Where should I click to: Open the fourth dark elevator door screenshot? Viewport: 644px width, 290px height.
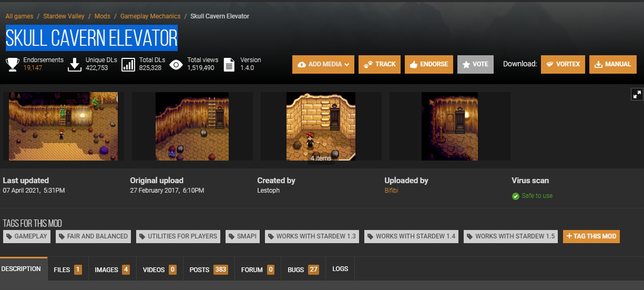450,126
